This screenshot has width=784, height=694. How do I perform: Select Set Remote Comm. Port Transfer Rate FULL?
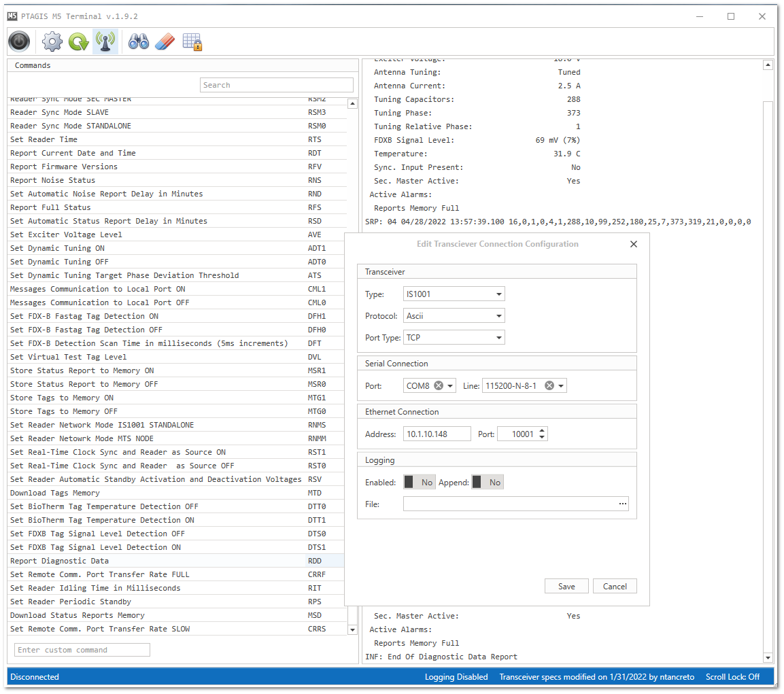(x=176, y=574)
